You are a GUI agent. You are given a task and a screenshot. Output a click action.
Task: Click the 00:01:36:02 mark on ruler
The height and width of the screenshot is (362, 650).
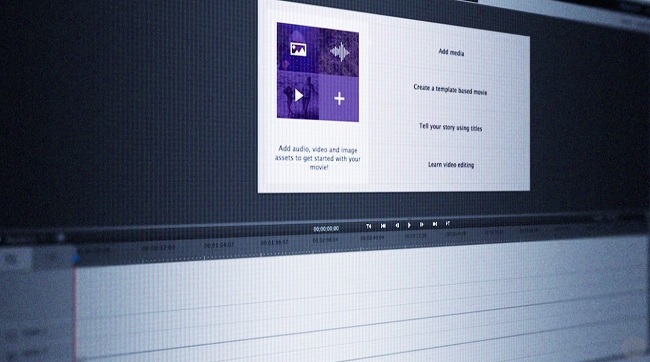274,242
